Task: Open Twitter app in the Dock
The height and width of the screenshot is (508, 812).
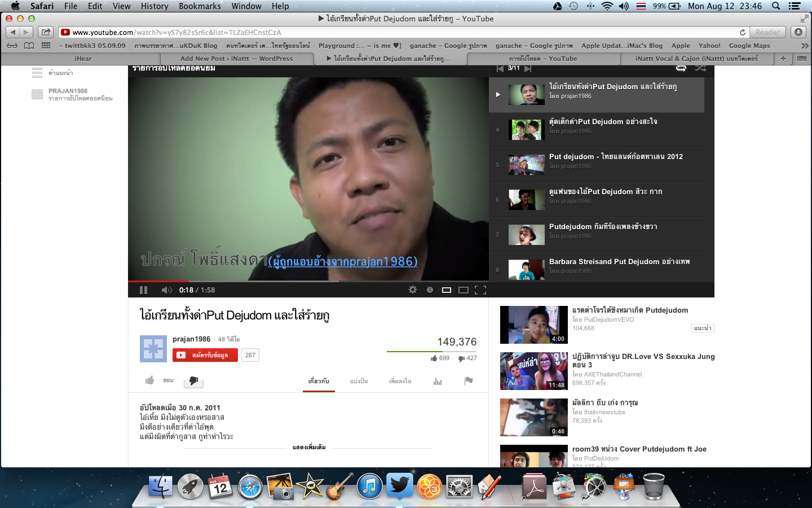Action: click(399, 486)
